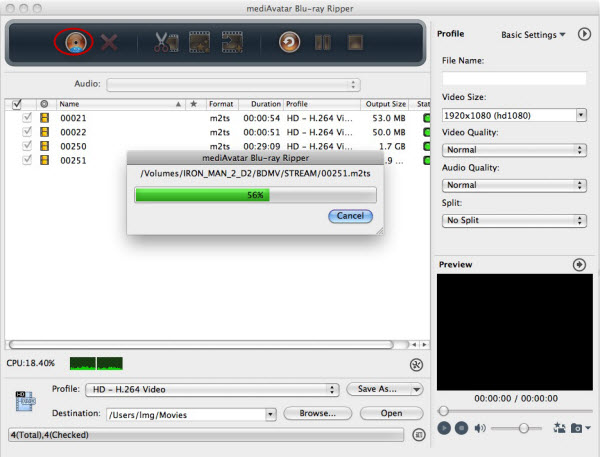Click the arrow icon beside Basic Settings
The image size is (600, 457).
(584, 34)
